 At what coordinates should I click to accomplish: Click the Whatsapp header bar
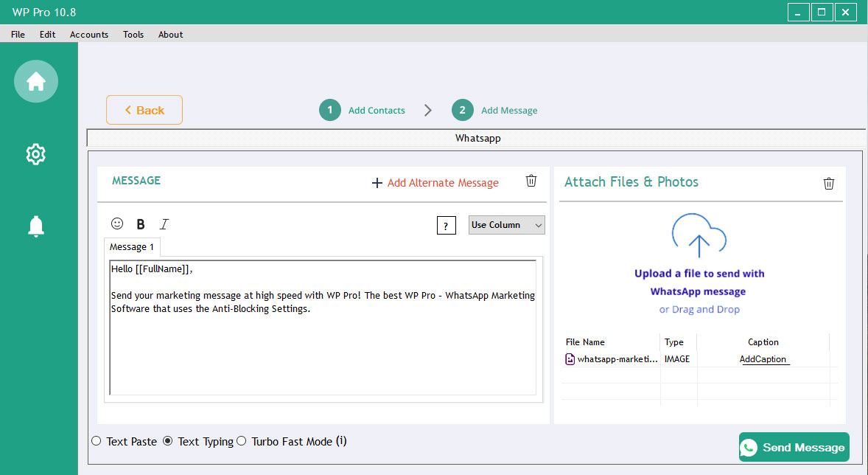click(477, 138)
